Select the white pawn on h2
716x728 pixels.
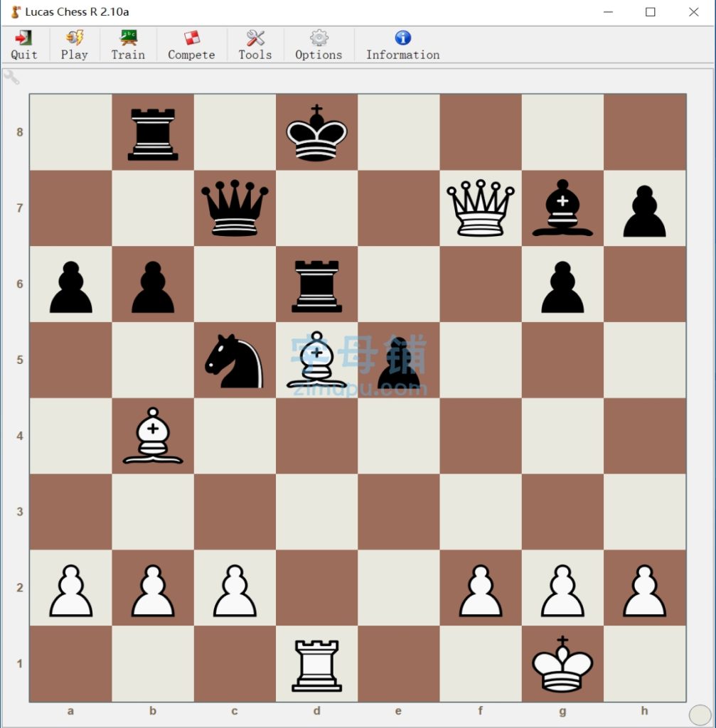coord(644,590)
